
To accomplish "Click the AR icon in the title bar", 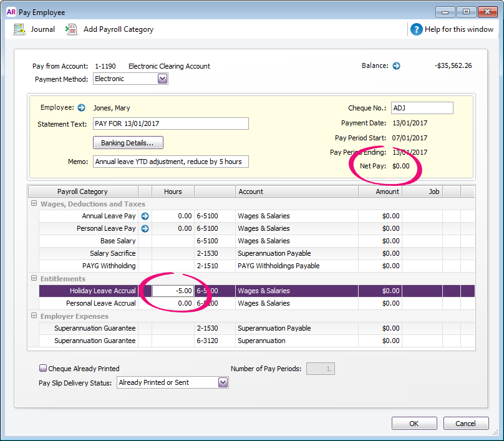I will (11, 11).
